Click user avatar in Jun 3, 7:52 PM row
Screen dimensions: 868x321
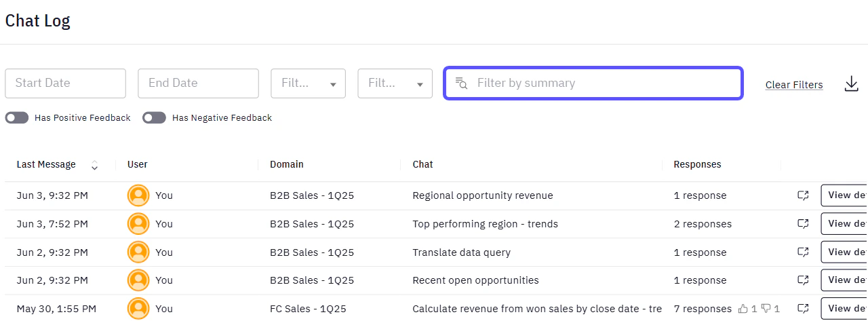[138, 223]
